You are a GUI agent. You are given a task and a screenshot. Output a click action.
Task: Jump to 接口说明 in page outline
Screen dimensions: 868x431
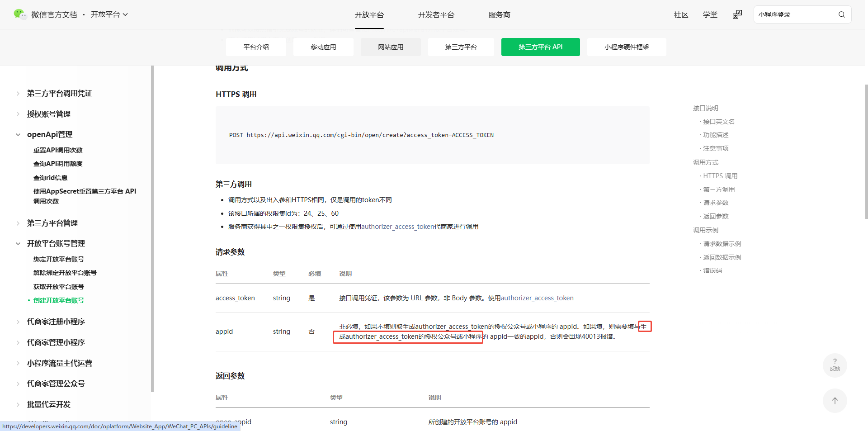click(705, 108)
